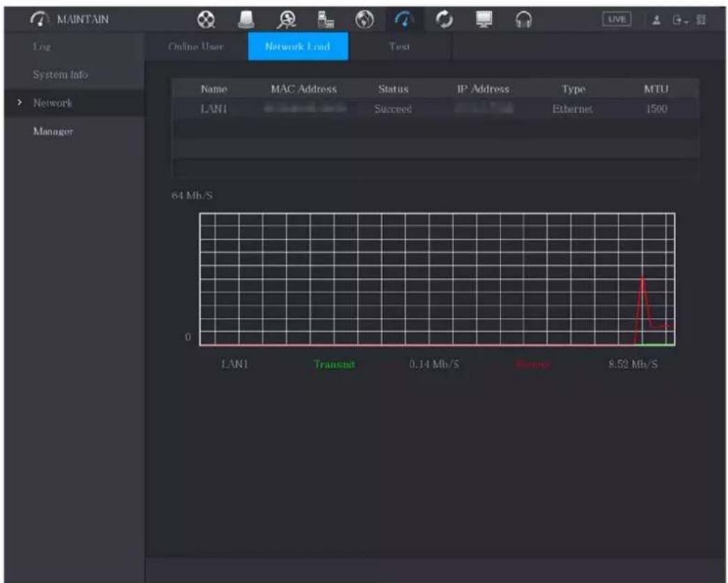Select the Maintain gauge icon in toolbar
728x583 pixels.
(x=404, y=20)
